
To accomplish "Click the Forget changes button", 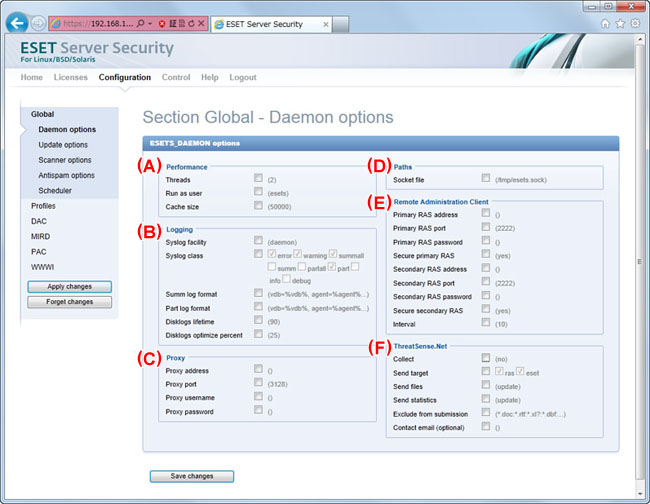I will [x=70, y=302].
